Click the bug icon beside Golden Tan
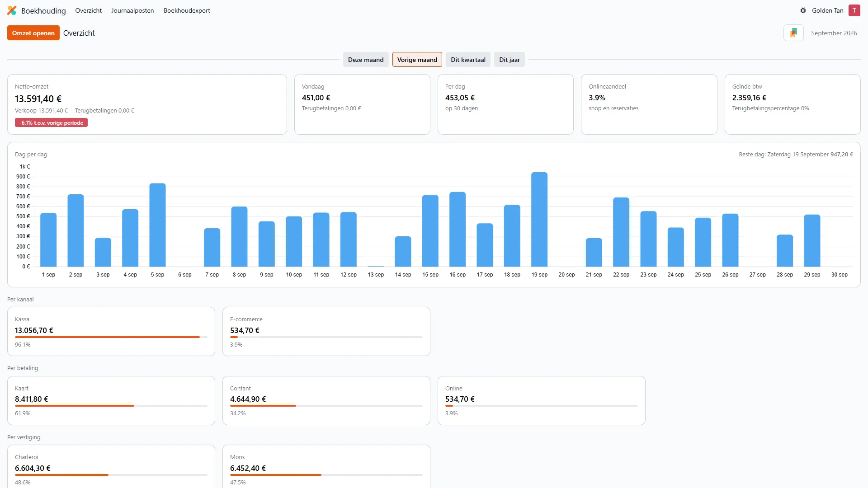This screenshot has height=488, width=868. [x=803, y=10]
